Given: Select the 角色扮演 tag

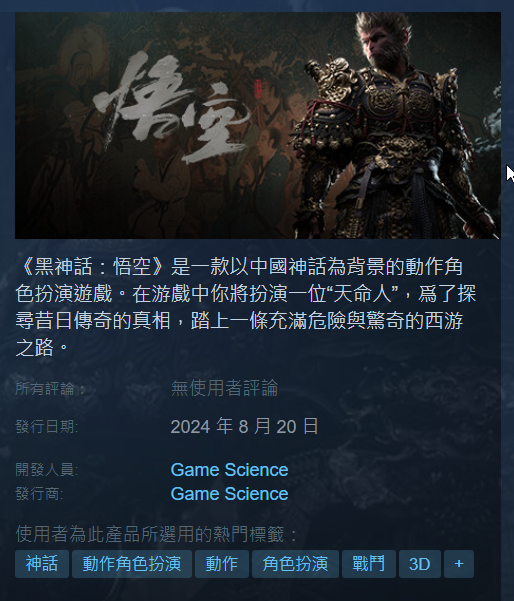Looking at the screenshot, I should (x=295, y=564).
